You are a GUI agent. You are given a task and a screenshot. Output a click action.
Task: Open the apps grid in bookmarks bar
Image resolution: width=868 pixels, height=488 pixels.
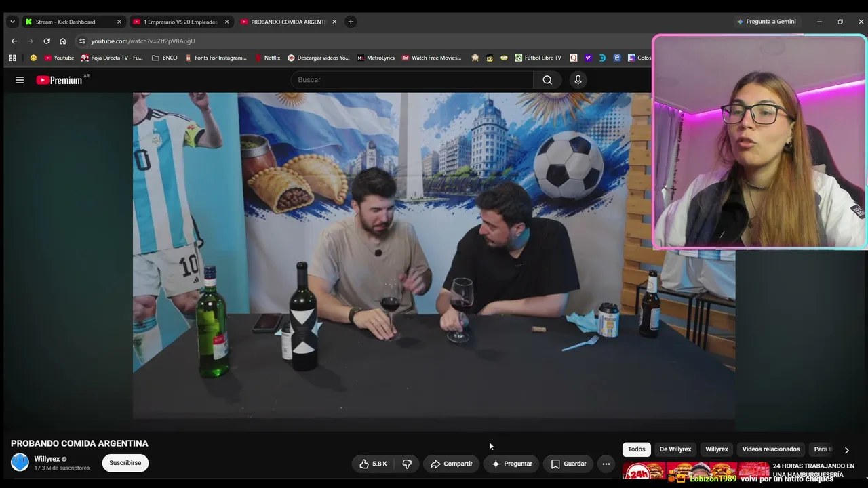click(x=12, y=58)
